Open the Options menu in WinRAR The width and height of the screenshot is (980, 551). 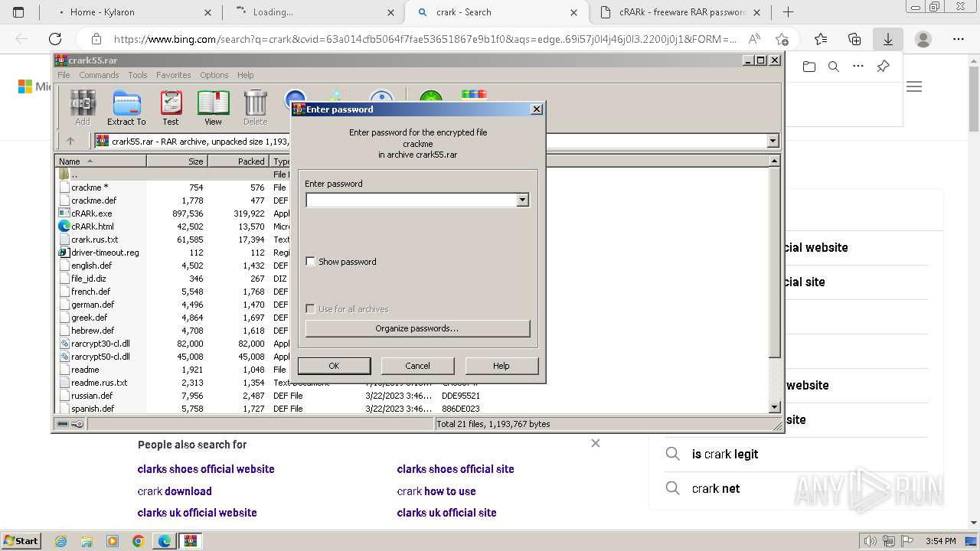[x=214, y=75]
